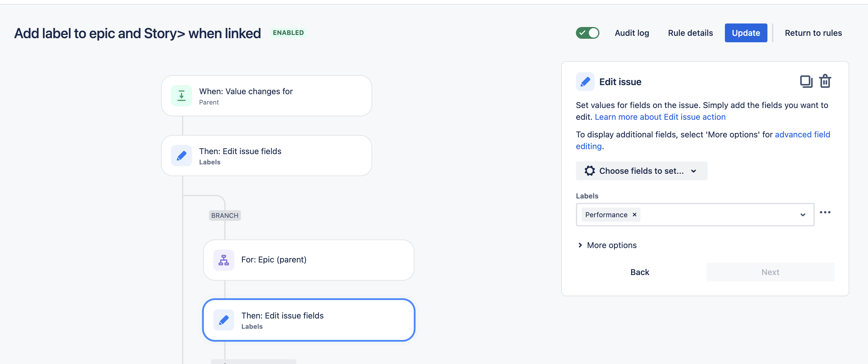This screenshot has height=364, width=868.
Task: Click the Update button
Action: point(746,33)
